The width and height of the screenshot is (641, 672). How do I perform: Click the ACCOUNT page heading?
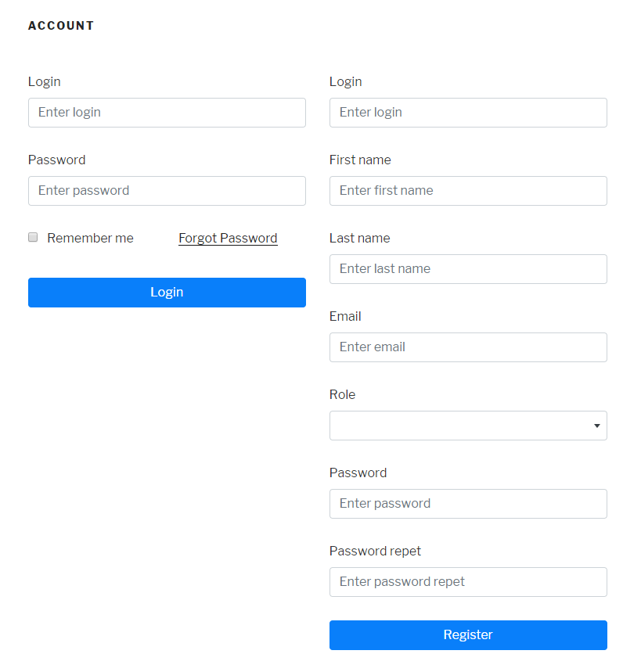(61, 26)
